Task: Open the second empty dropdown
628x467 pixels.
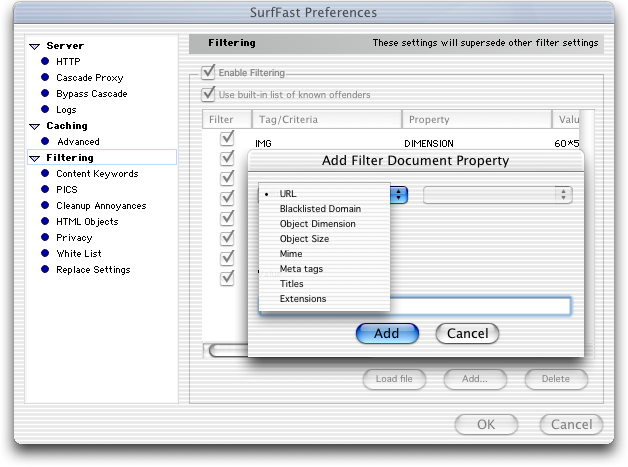Action: (497, 195)
